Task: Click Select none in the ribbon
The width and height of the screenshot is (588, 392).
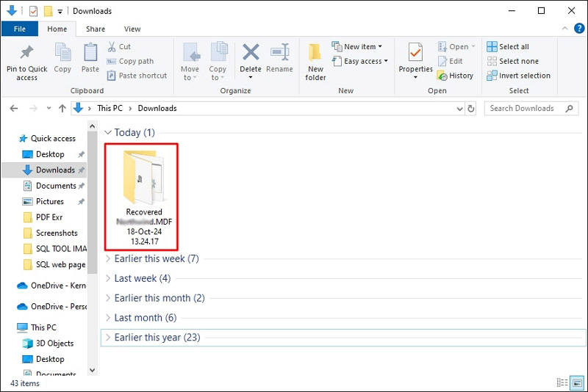Action: tap(512, 61)
